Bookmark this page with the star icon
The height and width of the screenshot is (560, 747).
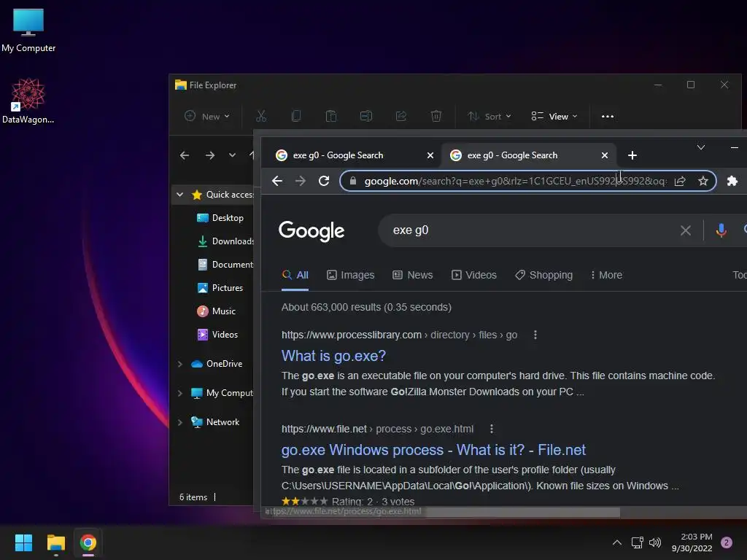tap(703, 181)
